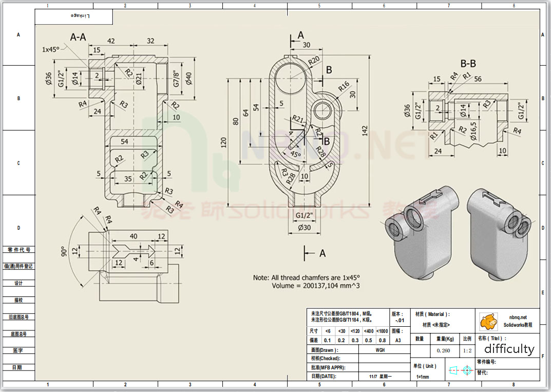Select the '40' arrow length dimension
The width and height of the screenshot is (551, 392).
point(134,236)
